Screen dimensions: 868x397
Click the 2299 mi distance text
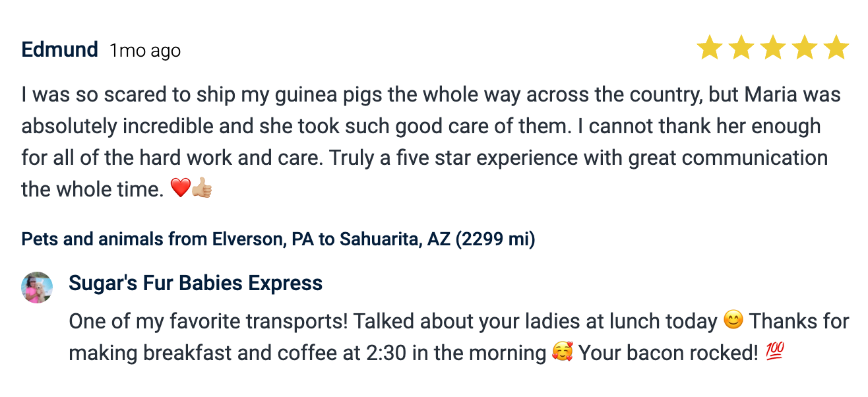pyautogui.click(x=495, y=239)
